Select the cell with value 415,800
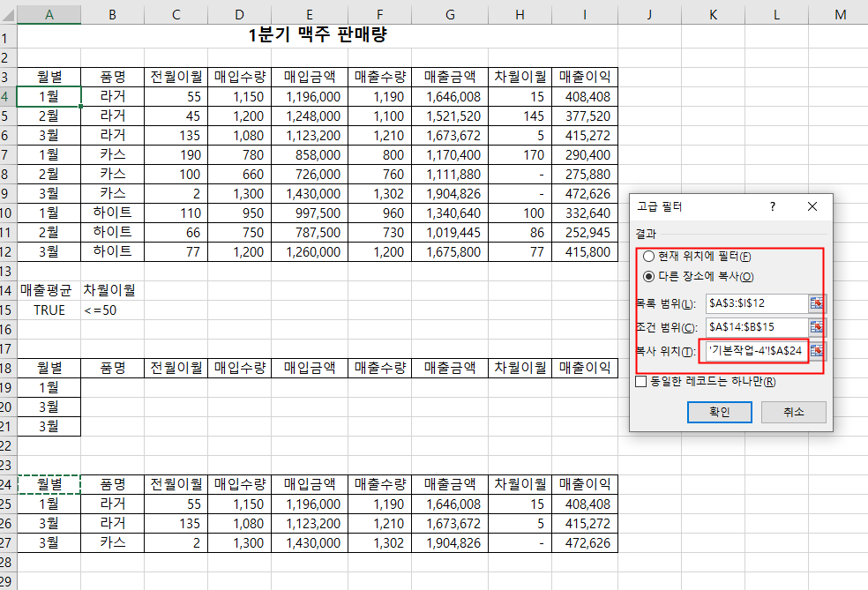The image size is (868, 590). pos(585,252)
